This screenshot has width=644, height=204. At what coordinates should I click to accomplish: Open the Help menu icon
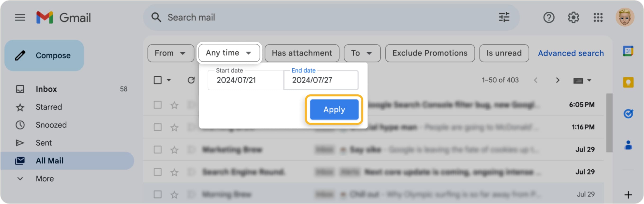pos(549,17)
